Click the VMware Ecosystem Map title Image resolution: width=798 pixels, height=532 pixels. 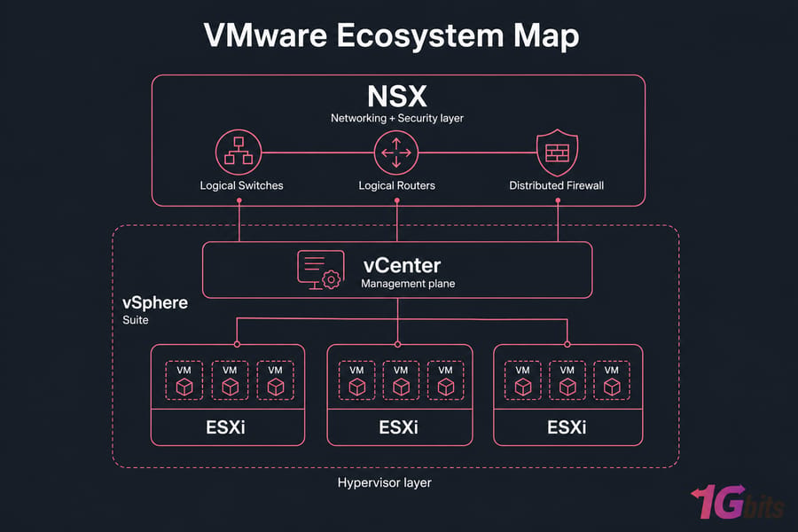point(391,35)
